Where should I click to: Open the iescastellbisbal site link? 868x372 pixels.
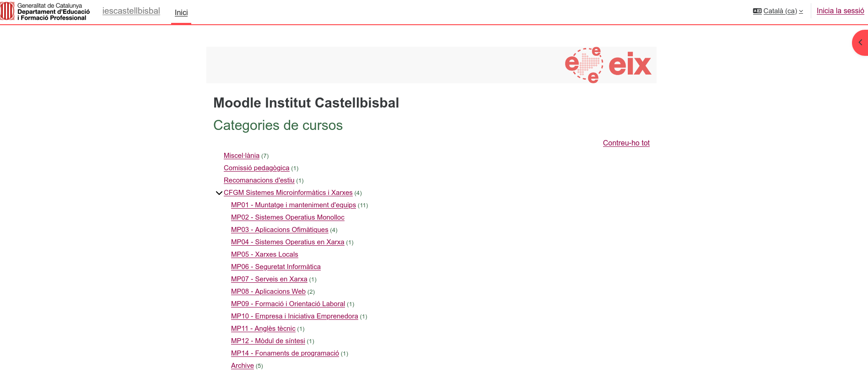pyautogui.click(x=131, y=11)
